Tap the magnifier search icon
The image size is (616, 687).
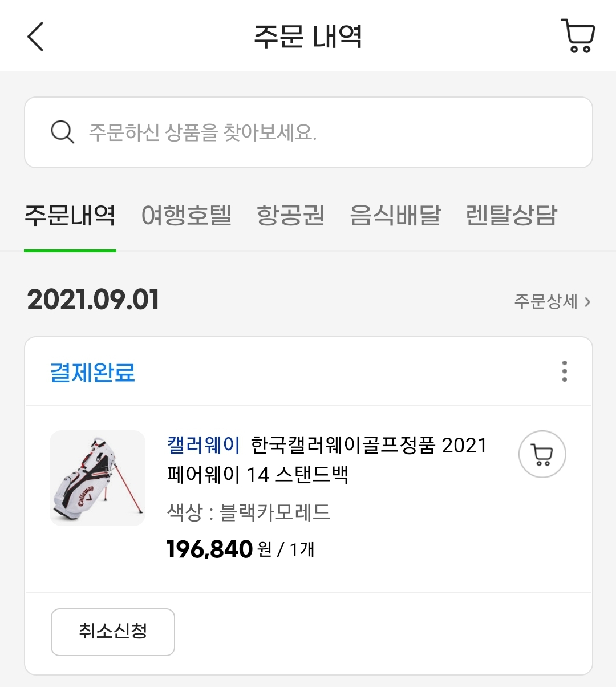(62, 132)
